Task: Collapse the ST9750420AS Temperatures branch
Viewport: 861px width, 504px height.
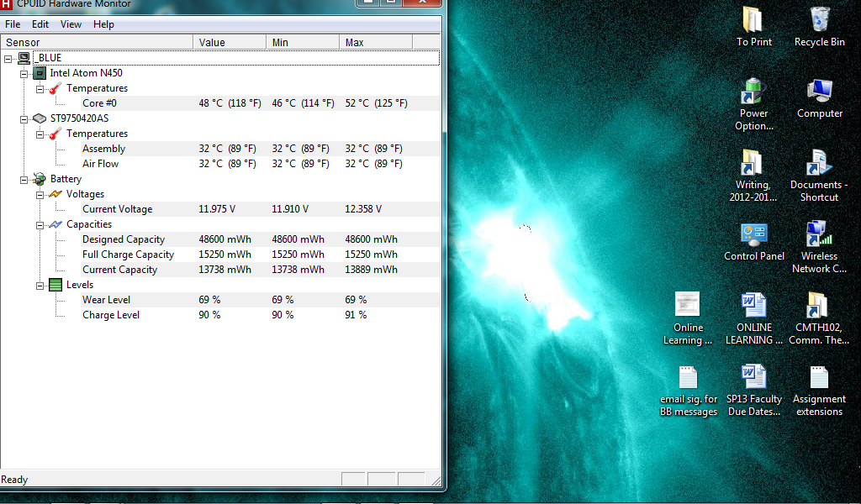Action: 40,134
